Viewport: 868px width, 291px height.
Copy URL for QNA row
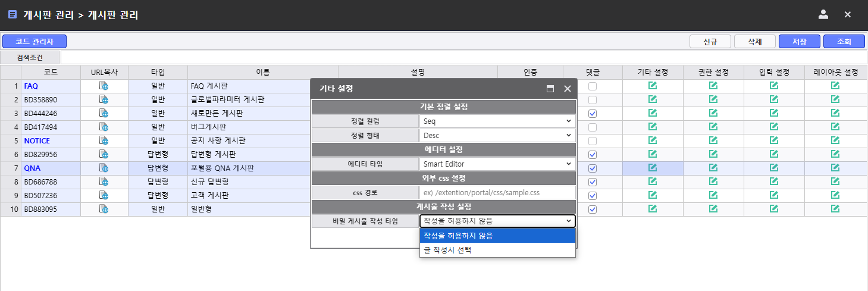tap(104, 168)
